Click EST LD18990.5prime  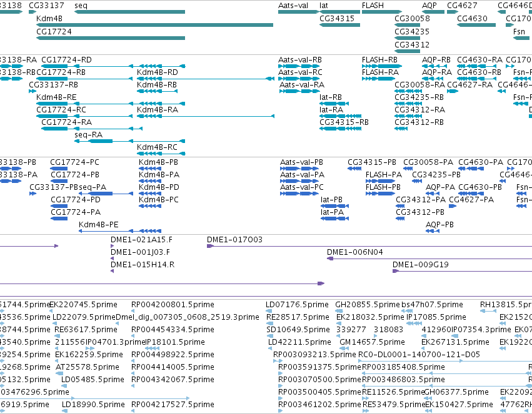[x=64, y=411]
